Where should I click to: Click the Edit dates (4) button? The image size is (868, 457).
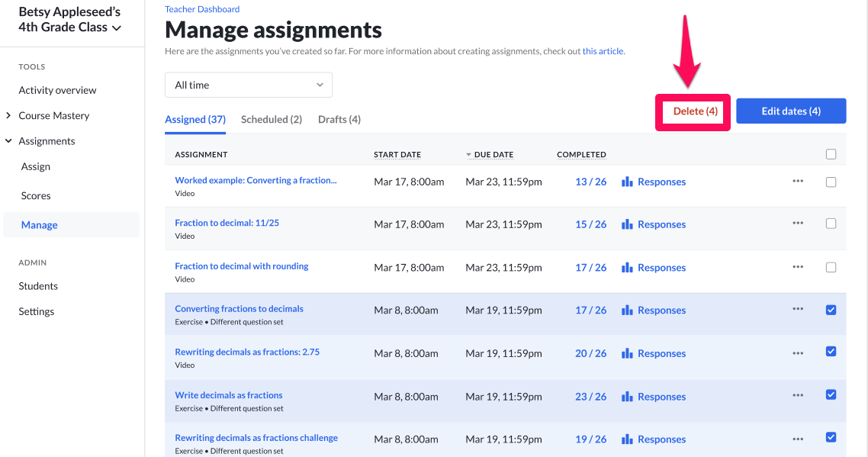coord(791,111)
